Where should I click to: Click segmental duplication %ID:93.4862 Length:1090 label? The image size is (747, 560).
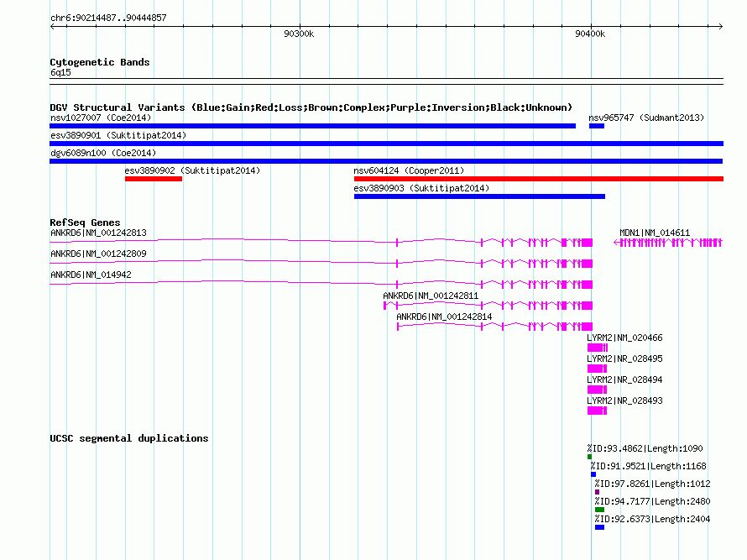[x=645, y=448]
